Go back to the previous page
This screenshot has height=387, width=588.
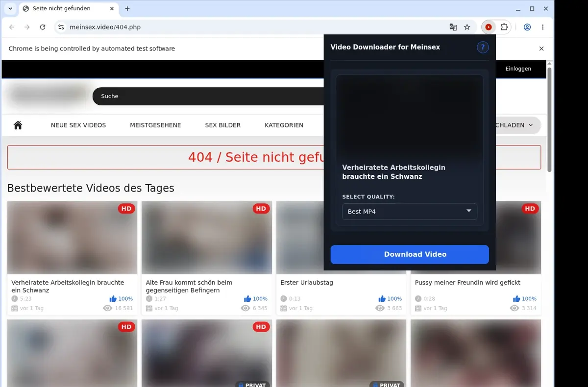tap(12, 27)
